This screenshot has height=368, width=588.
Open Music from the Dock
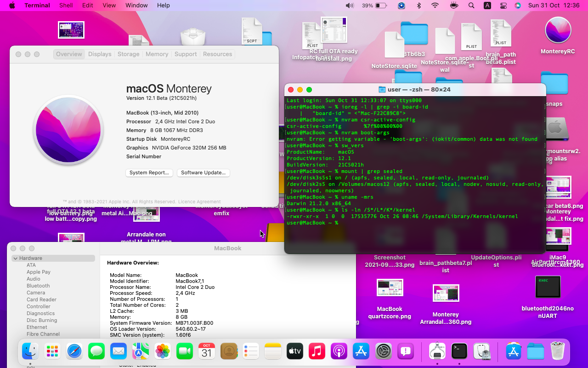tap(317, 351)
